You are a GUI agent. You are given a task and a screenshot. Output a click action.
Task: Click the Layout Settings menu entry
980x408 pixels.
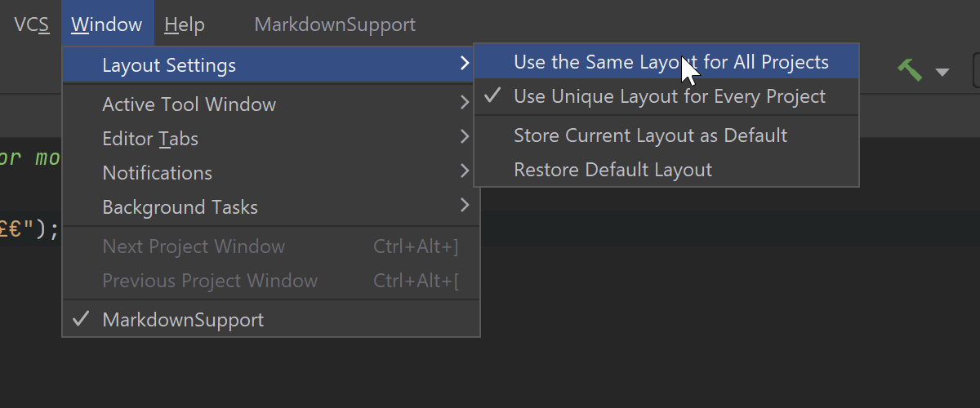[169, 65]
